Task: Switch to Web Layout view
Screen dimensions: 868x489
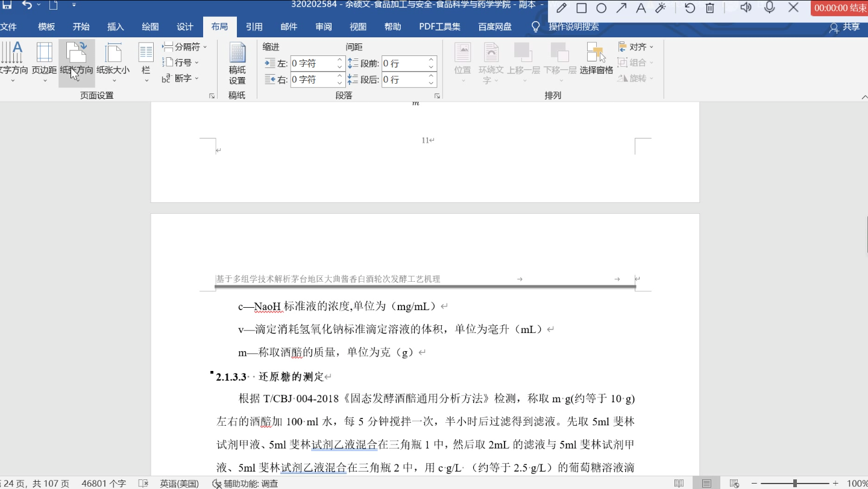Action: (x=734, y=483)
